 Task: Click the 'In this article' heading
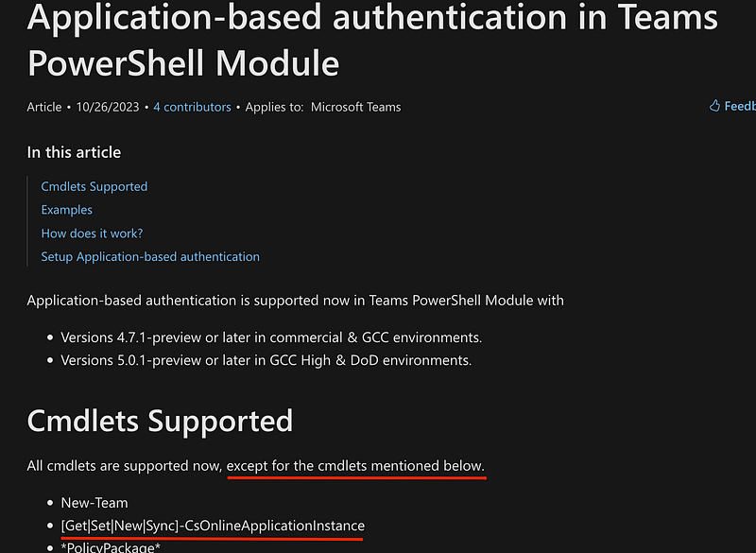point(74,152)
